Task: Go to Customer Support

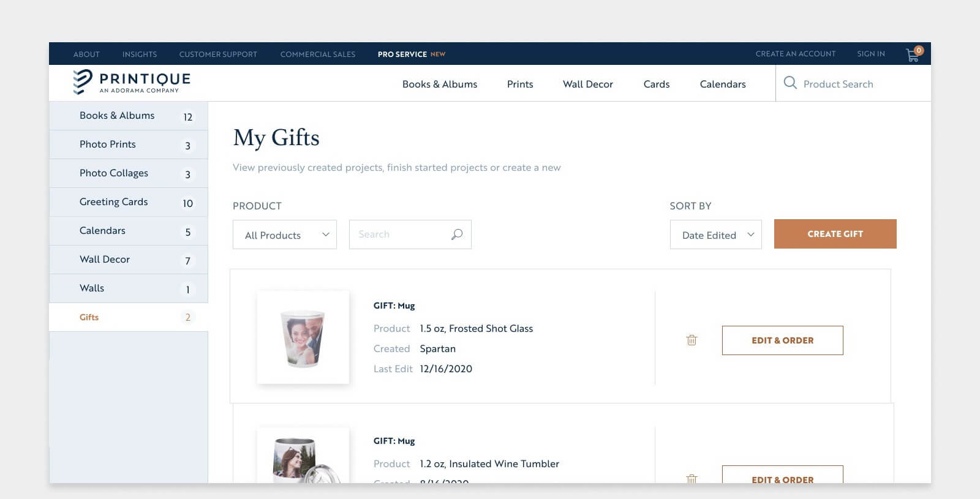Action: [218, 54]
